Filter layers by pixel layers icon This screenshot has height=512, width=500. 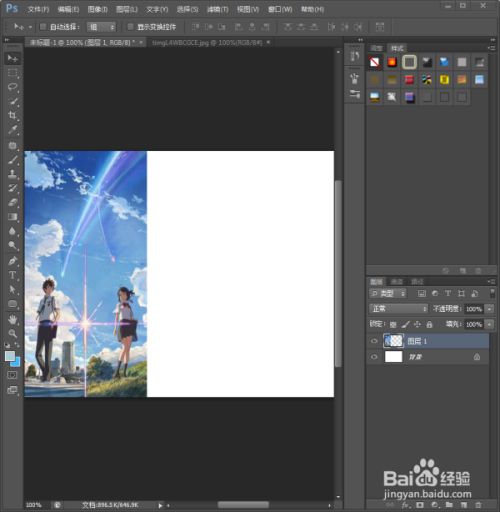click(421, 293)
